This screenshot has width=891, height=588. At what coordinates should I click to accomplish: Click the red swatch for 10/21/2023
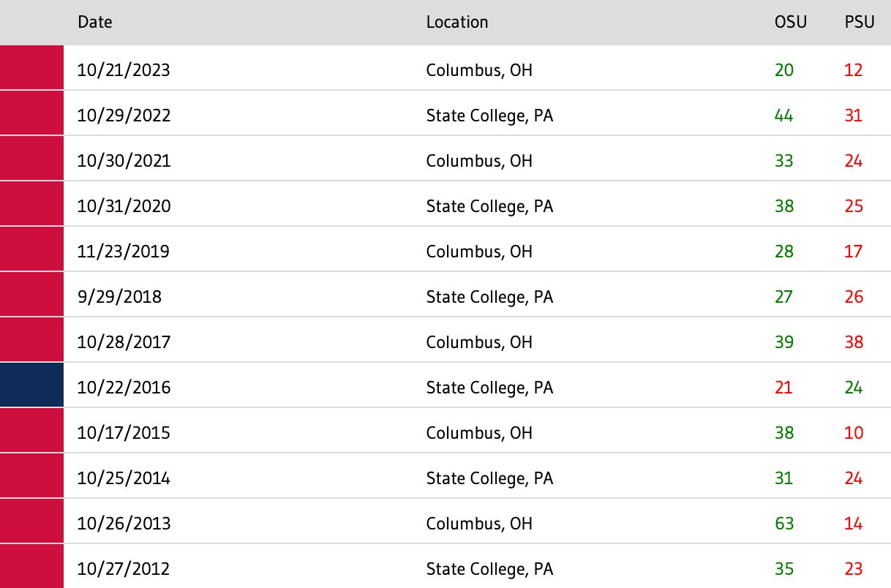coord(31,69)
